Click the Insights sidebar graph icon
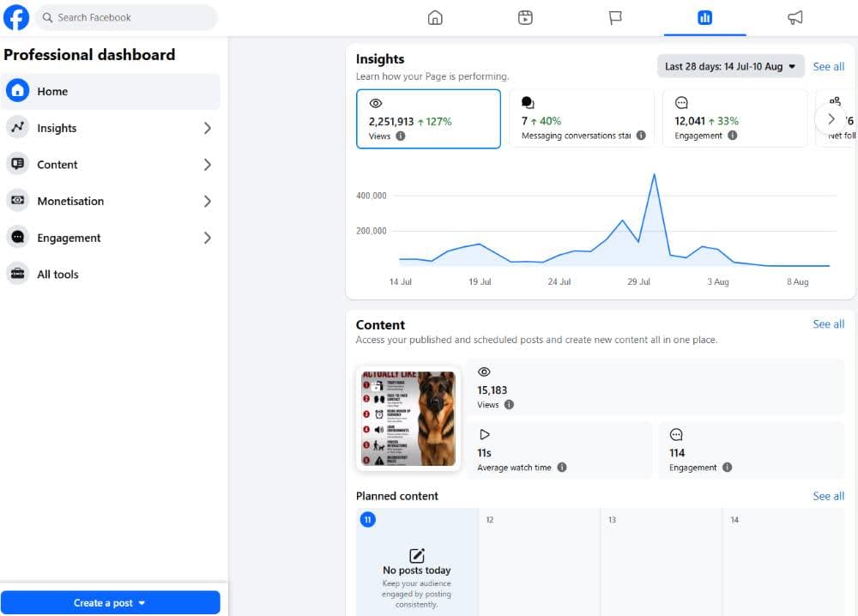The image size is (858, 616). coord(17,128)
